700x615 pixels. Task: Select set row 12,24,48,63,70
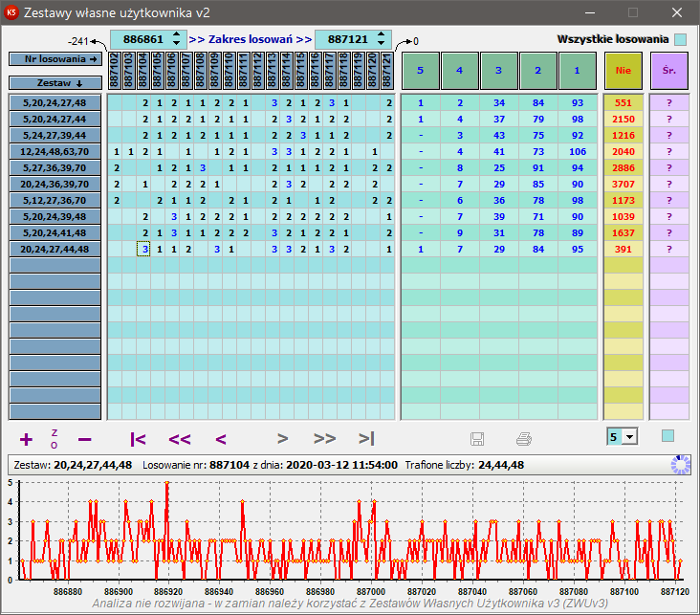click(55, 152)
